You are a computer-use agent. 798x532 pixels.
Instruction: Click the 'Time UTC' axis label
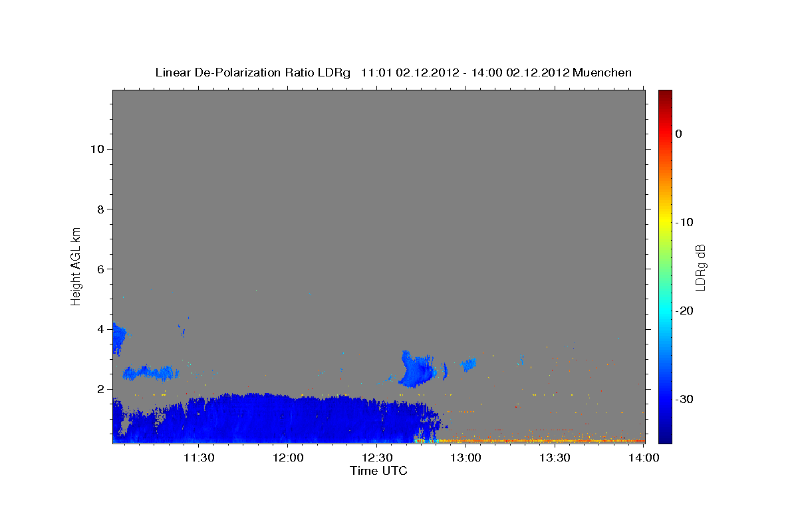(x=378, y=471)
